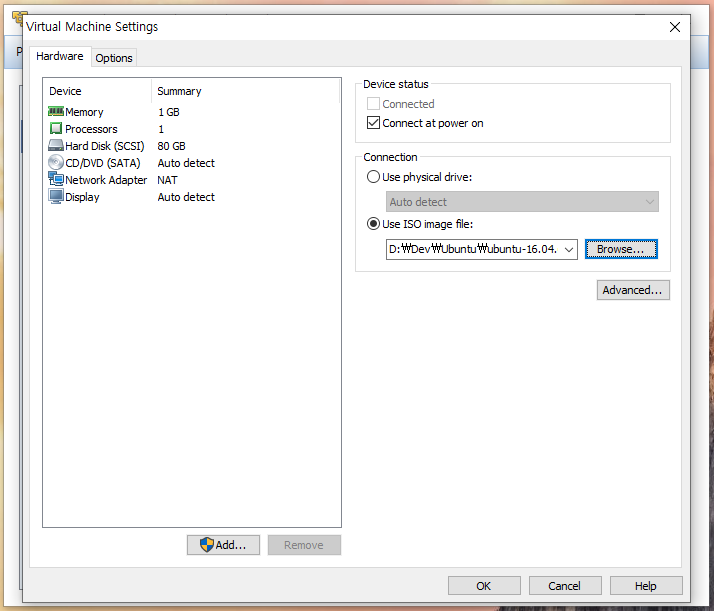This screenshot has height=611, width=714.
Task: Click the Summary column header
Action: click(x=179, y=91)
